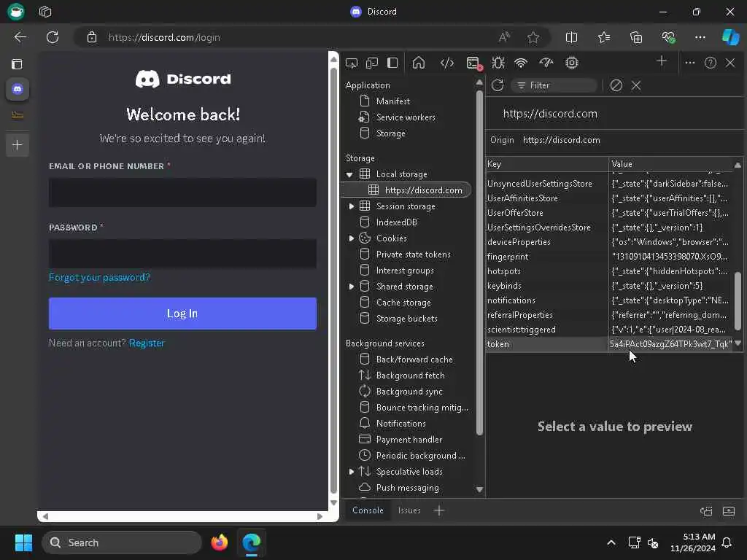The width and height of the screenshot is (747, 560).
Task: Open Edge from taskbar
Action: [251, 542]
